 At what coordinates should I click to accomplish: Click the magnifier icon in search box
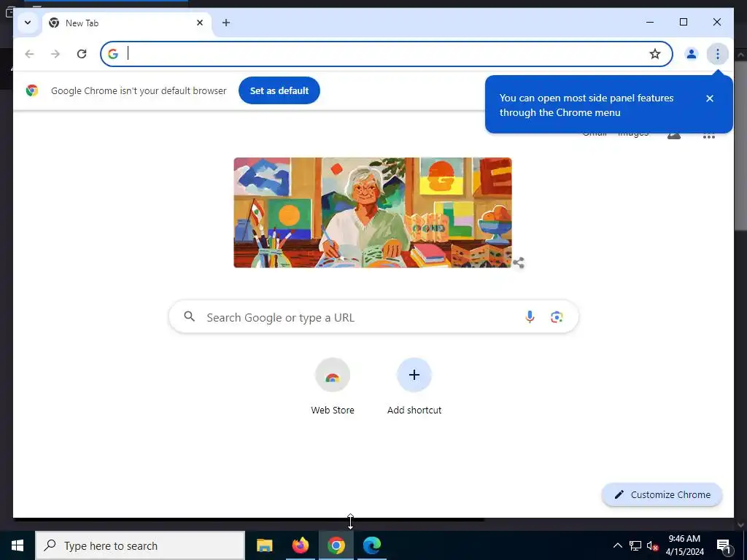point(190,316)
